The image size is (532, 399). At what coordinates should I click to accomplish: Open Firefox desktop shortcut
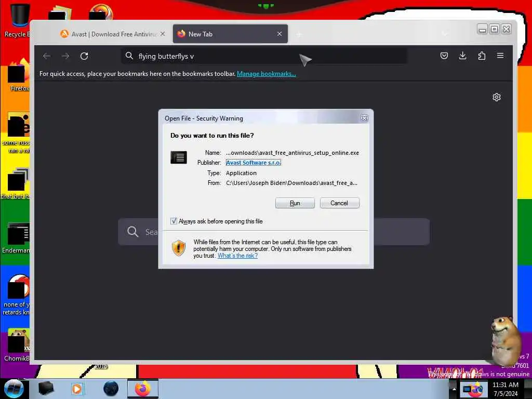[19, 75]
